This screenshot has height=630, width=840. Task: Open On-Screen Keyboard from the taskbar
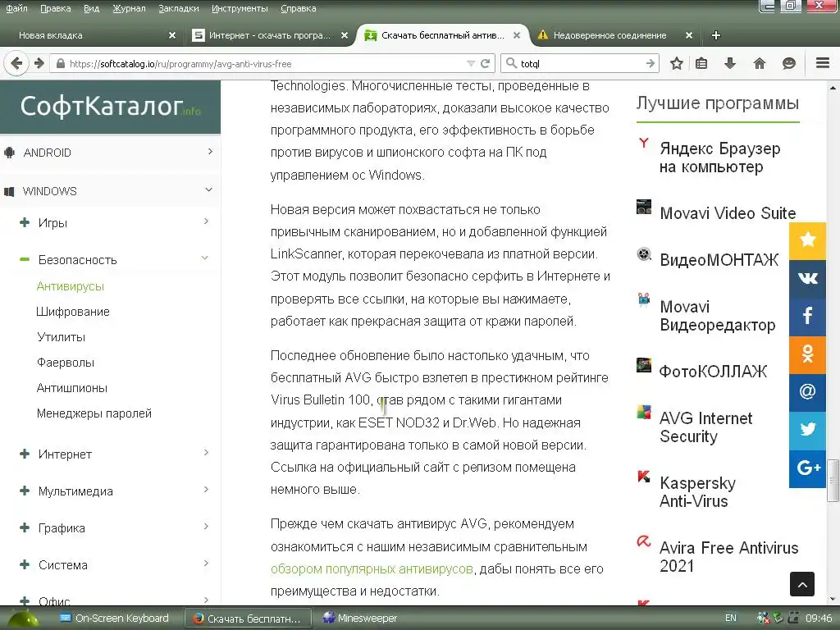pyautogui.click(x=113, y=619)
